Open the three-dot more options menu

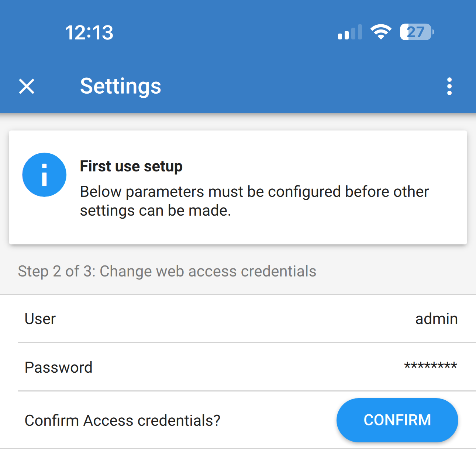(x=449, y=87)
